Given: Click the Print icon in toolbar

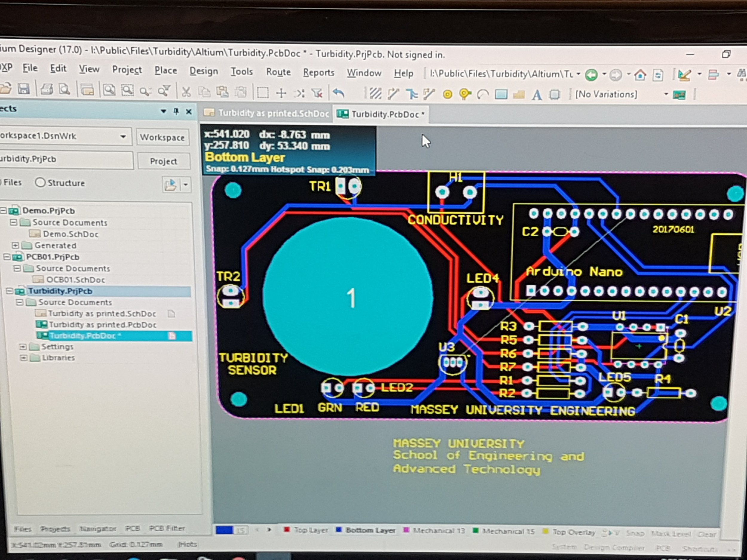Looking at the screenshot, I should (47, 90).
